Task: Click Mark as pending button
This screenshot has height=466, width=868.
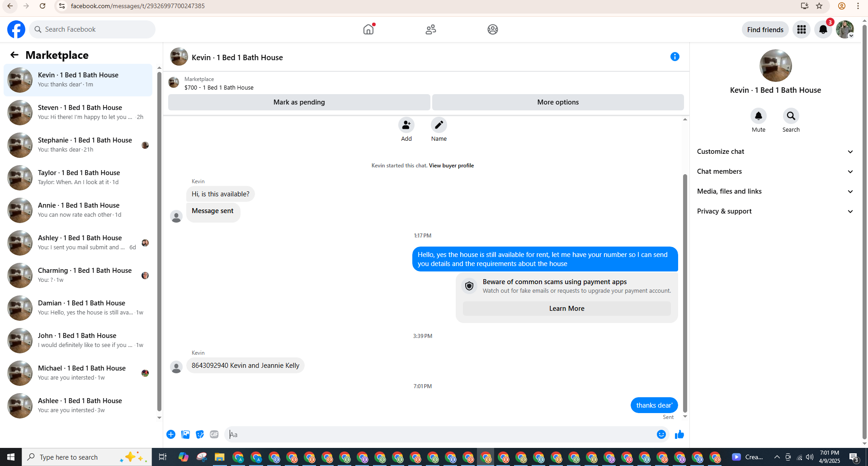Action: coord(299,102)
